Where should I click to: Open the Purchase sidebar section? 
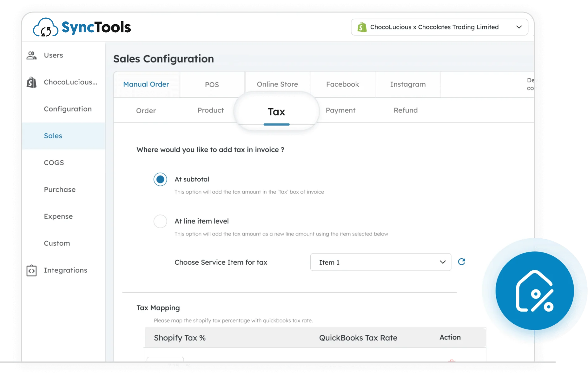[60, 190]
